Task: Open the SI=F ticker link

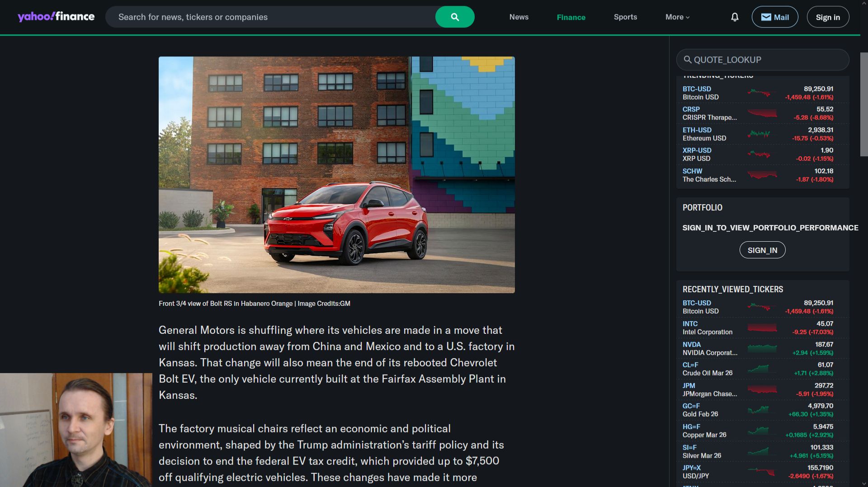Action: (x=689, y=448)
